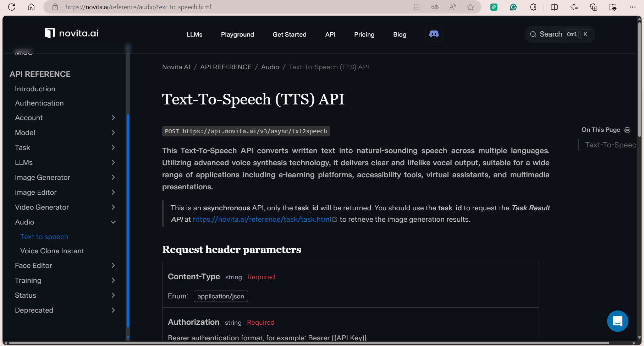Screen dimensions: 644x346
Task: Click the Request header parameters heading
Action: (232, 250)
